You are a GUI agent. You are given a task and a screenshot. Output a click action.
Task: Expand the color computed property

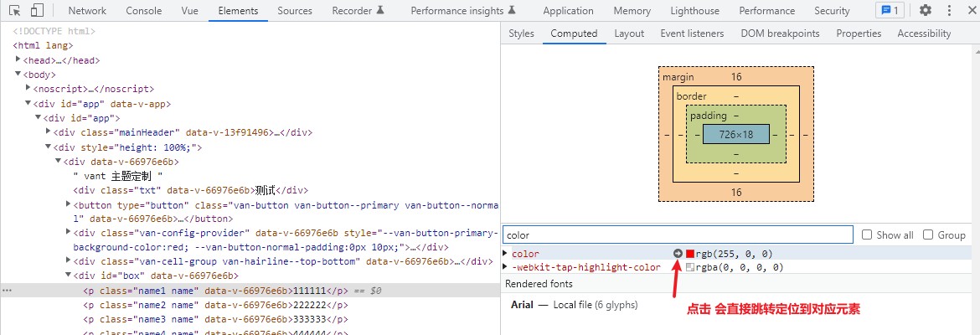click(506, 253)
